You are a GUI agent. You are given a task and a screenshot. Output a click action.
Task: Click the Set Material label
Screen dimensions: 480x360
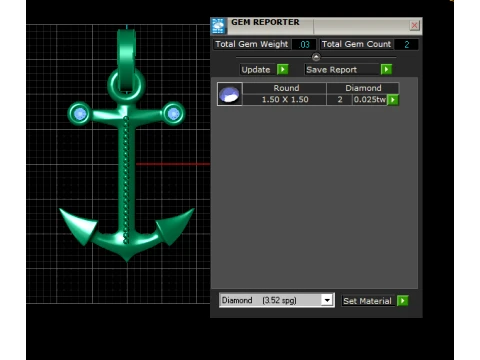(368, 301)
